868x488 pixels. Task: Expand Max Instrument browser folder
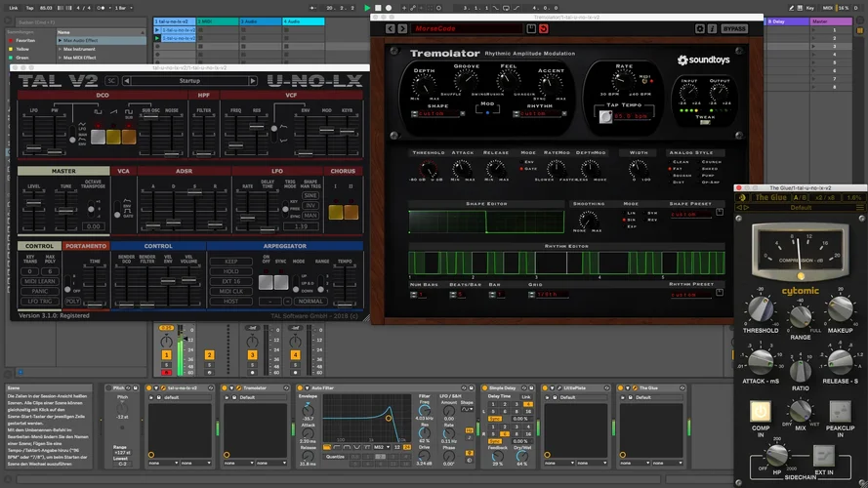tap(60, 49)
